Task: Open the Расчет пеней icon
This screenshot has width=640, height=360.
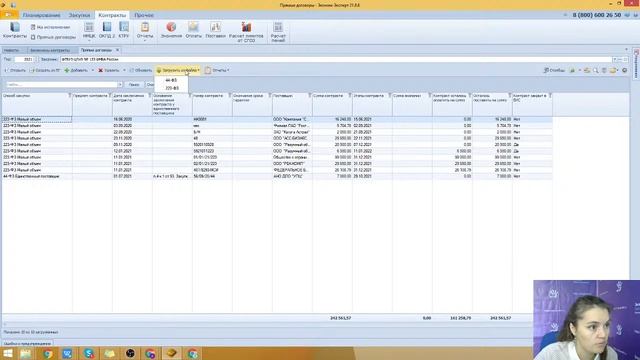Action: 278,32
